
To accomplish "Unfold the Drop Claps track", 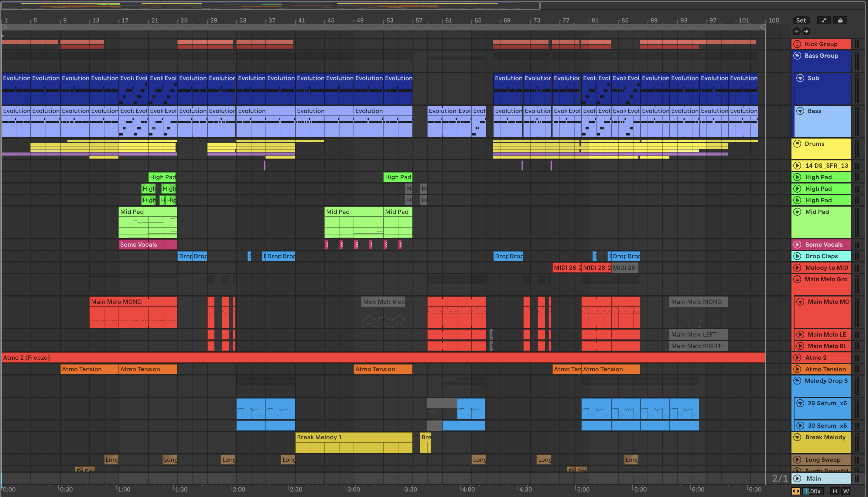I will (797, 256).
